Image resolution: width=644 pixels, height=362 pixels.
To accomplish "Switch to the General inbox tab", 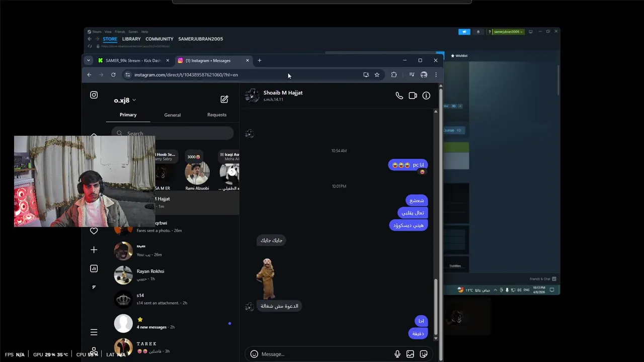I will click(x=172, y=115).
